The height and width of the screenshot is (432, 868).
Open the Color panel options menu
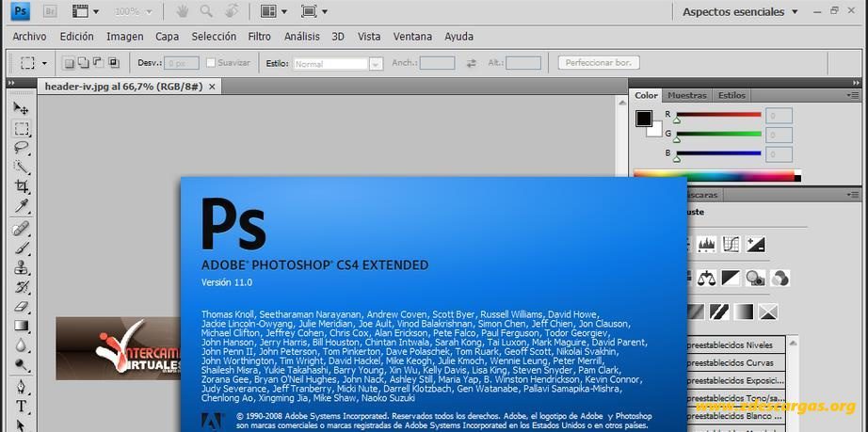point(853,95)
